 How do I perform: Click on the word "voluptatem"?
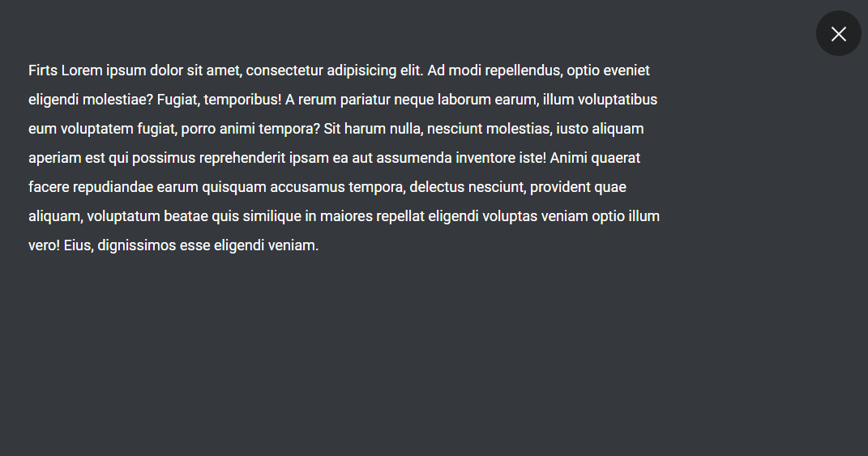[x=97, y=129]
